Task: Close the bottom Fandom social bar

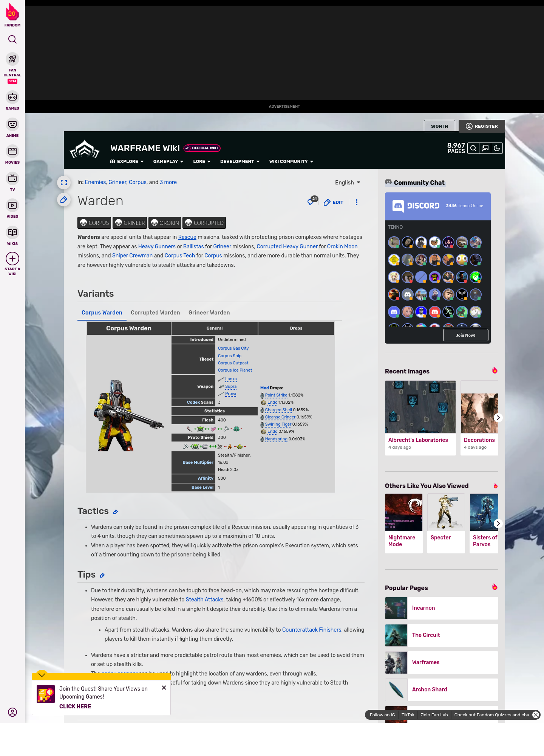Action: pyautogui.click(x=536, y=715)
